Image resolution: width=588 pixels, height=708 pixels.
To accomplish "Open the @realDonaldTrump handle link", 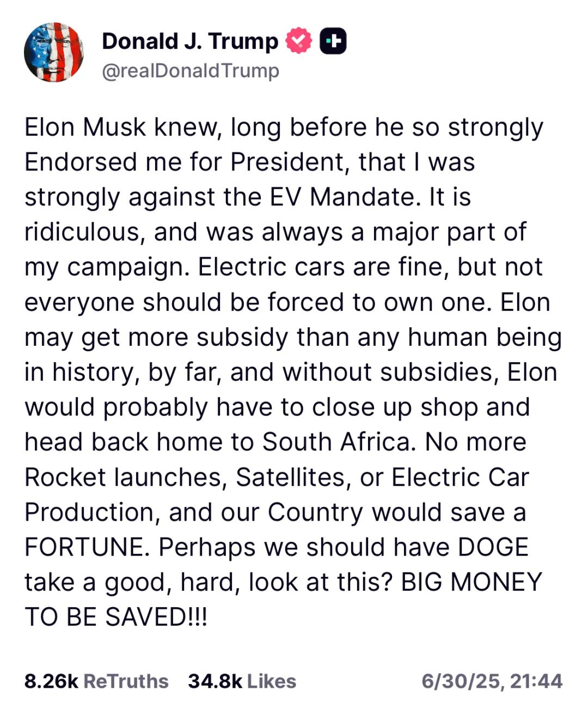I will coord(191,71).
